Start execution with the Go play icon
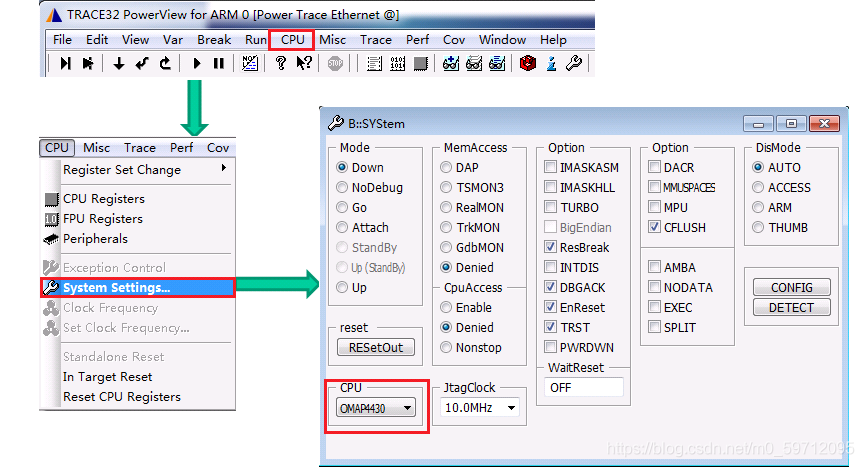This screenshot has height=467, width=864. 197,63
